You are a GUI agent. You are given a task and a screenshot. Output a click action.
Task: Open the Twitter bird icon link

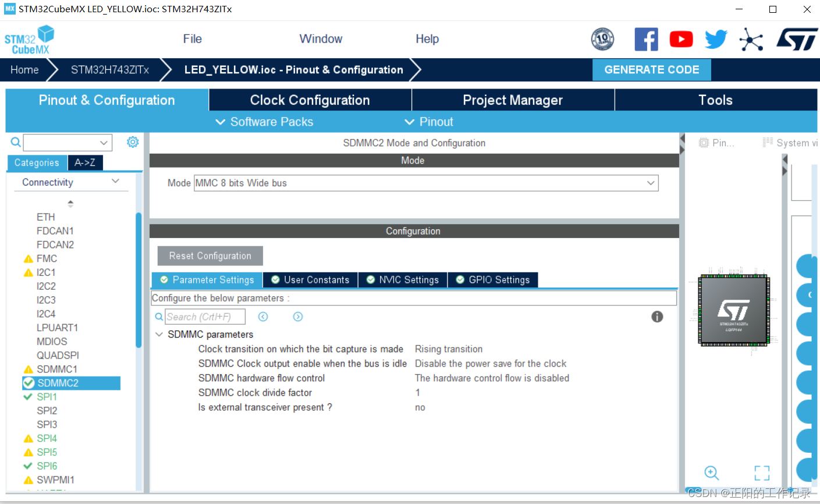click(716, 40)
